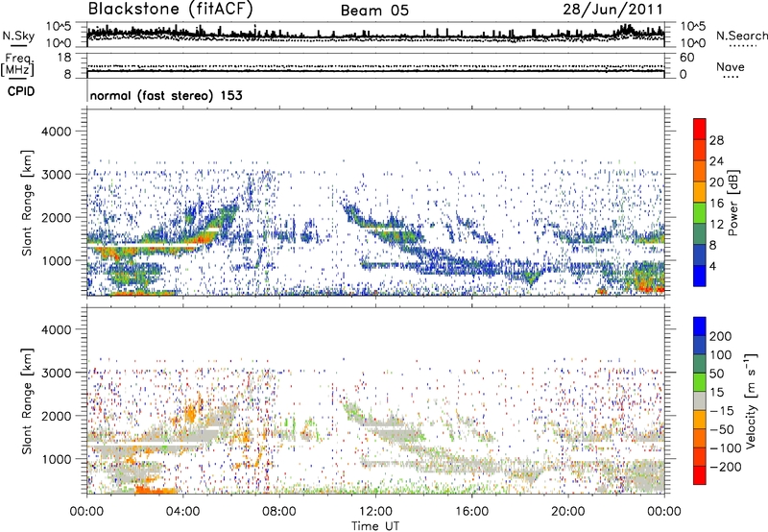Click the "Beam 05" header label
This screenshot has width=768, height=532.
pos(374,11)
